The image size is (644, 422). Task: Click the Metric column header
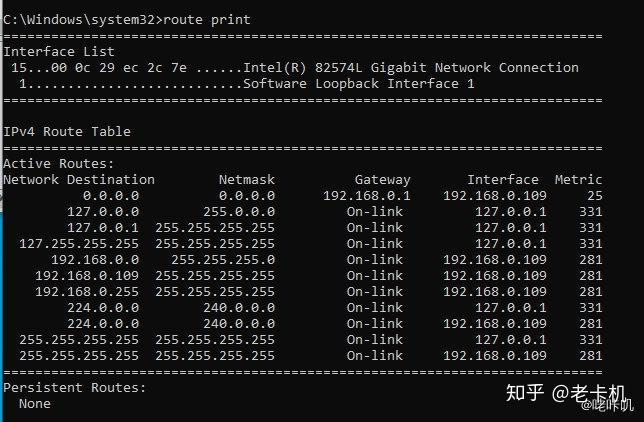click(x=578, y=179)
